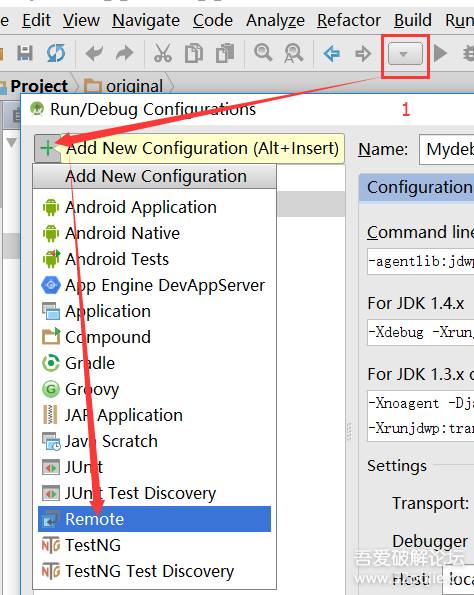474x595 pixels.
Task: Select Groovy configuration type
Action: tap(154, 389)
